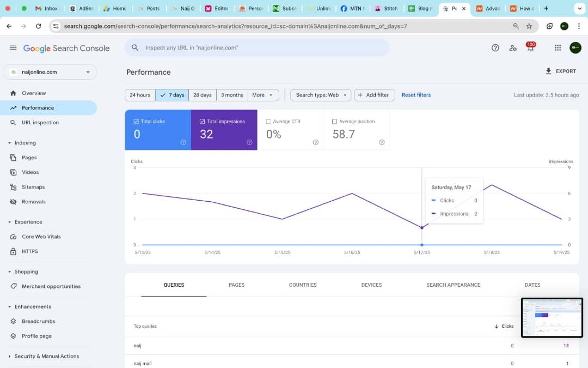Expand the More date range dropdown
Image resolution: width=588 pixels, height=368 pixels.
pyautogui.click(x=263, y=95)
